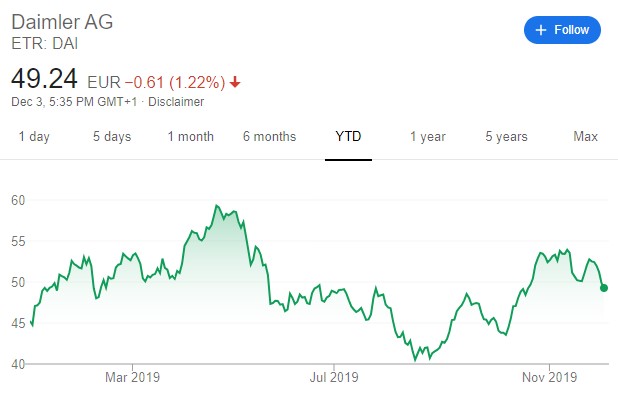Follow Daimler AG stock
The width and height of the screenshot is (618, 397).
click(x=562, y=30)
